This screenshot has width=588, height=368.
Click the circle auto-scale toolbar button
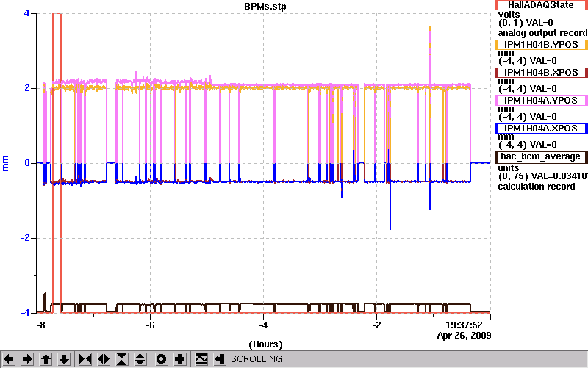tap(162, 359)
